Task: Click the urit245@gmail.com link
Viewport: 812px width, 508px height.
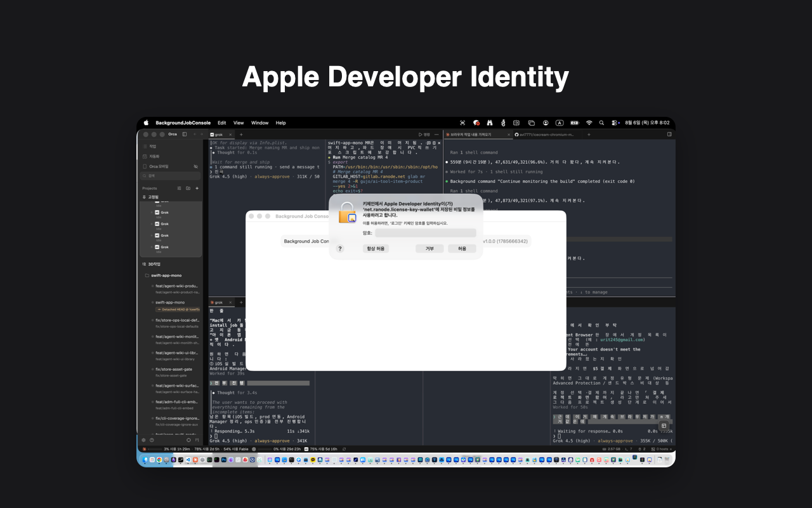Action: 622,340
